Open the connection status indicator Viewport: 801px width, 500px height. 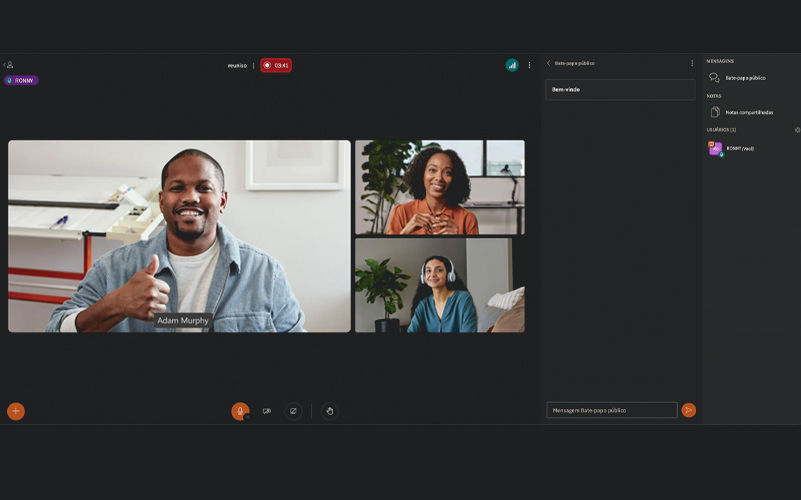512,65
